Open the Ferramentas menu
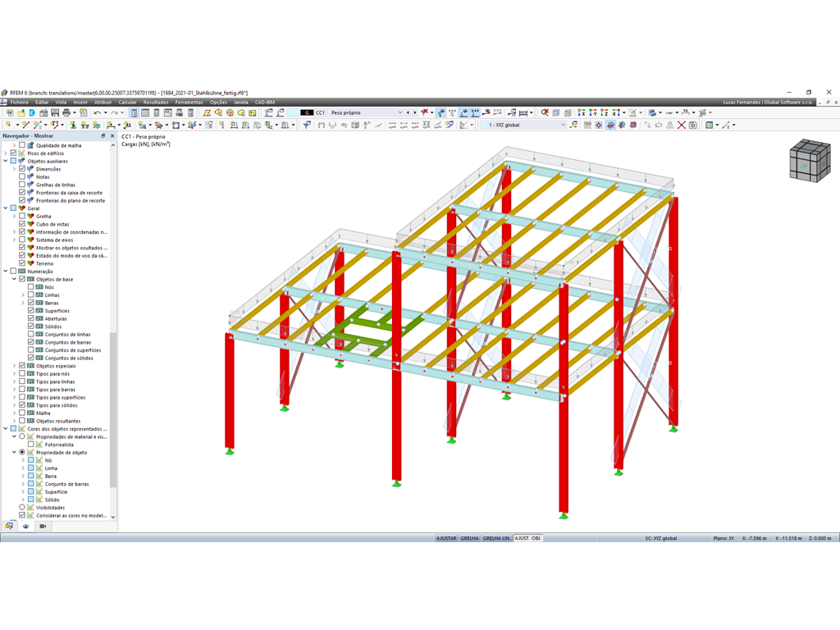This screenshot has height=630, width=840. pyautogui.click(x=189, y=102)
